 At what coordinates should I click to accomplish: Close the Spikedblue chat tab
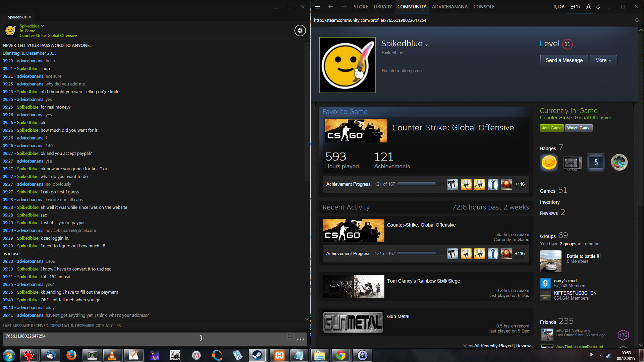30,17
